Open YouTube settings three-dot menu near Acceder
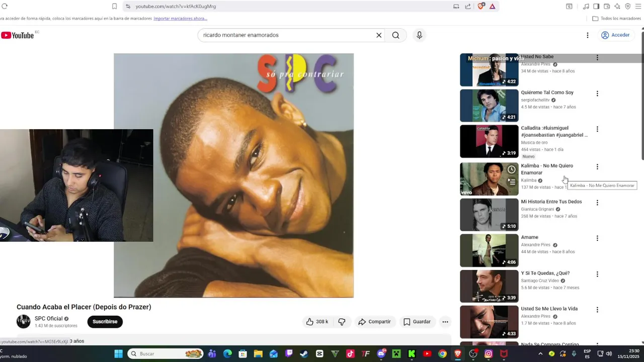 point(587,35)
